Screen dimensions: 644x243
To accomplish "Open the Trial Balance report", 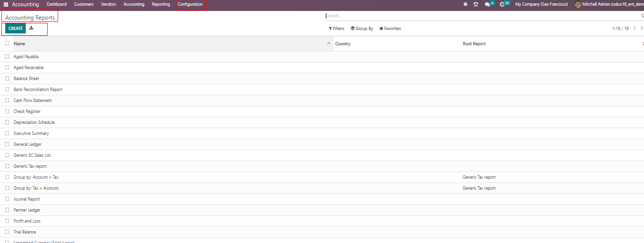I will [x=25, y=232].
